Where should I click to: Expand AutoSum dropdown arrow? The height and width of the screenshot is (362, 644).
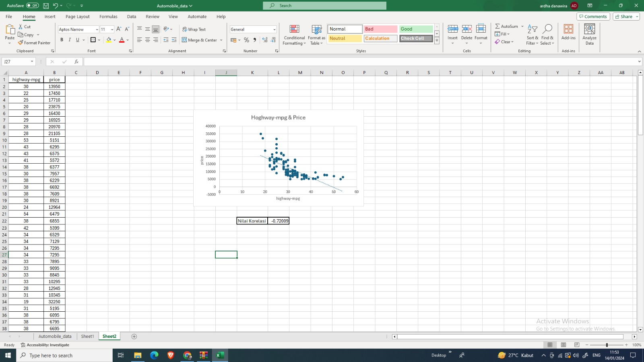[522, 27]
